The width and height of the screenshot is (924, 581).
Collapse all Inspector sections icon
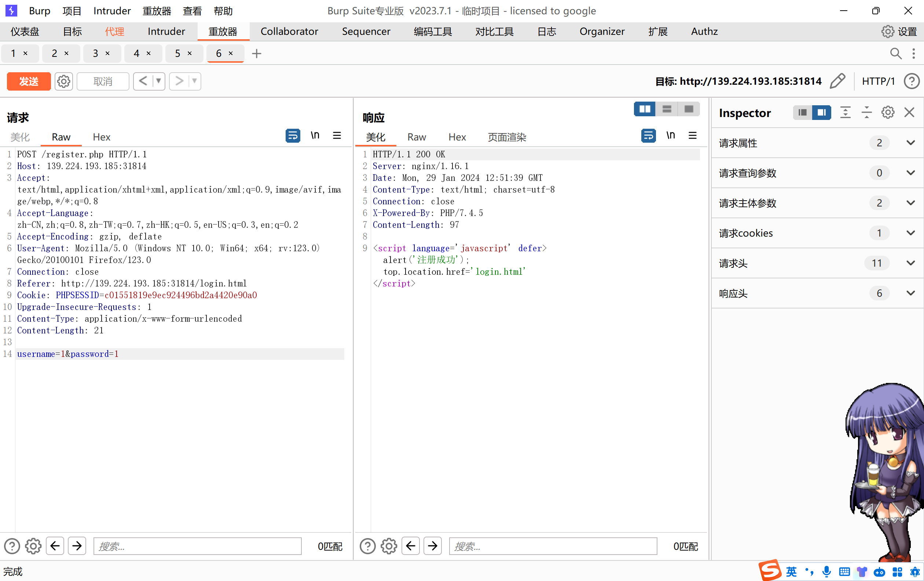866,113
